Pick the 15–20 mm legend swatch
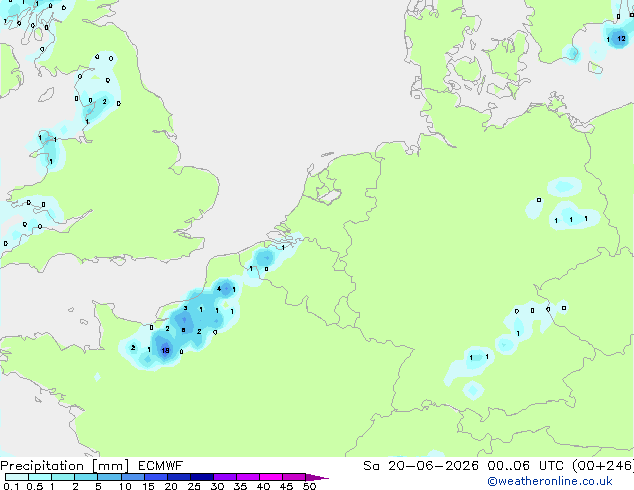 tap(155, 477)
